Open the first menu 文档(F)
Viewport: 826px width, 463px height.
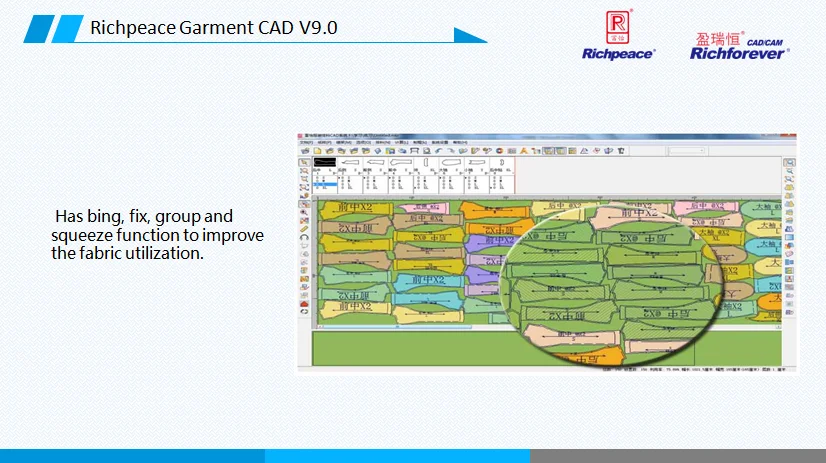[x=307, y=143]
